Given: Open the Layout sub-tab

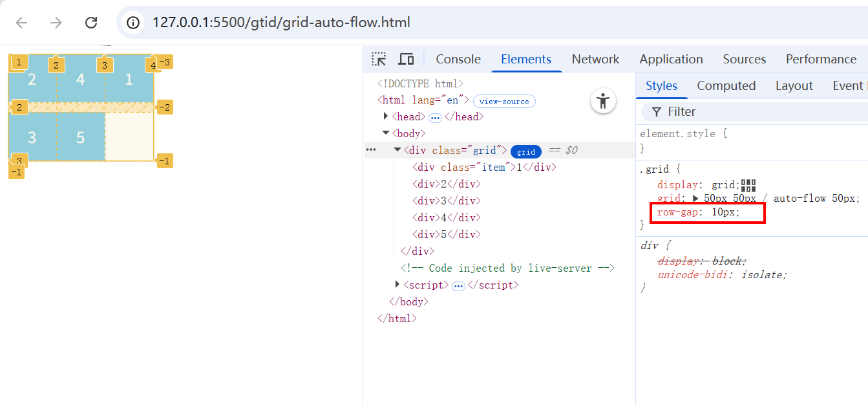Looking at the screenshot, I should tap(794, 86).
